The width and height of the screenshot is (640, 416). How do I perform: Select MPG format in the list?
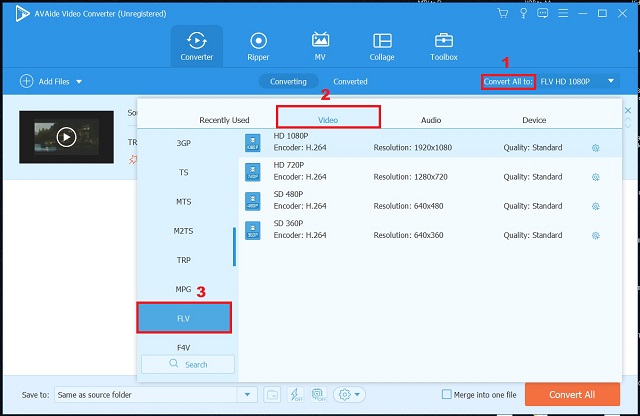click(184, 289)
